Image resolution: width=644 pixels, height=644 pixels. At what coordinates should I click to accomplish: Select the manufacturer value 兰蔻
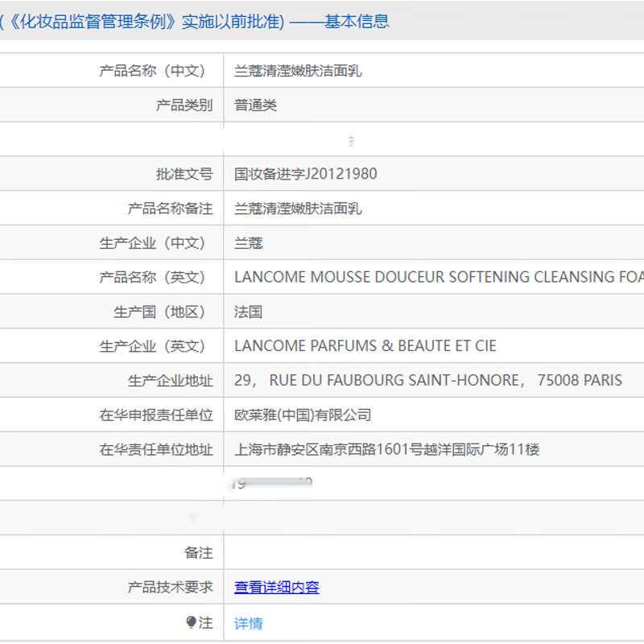coord(249,243)
